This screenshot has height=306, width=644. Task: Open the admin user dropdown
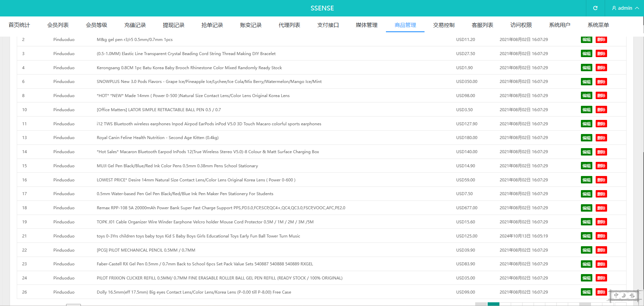[625, 8]
